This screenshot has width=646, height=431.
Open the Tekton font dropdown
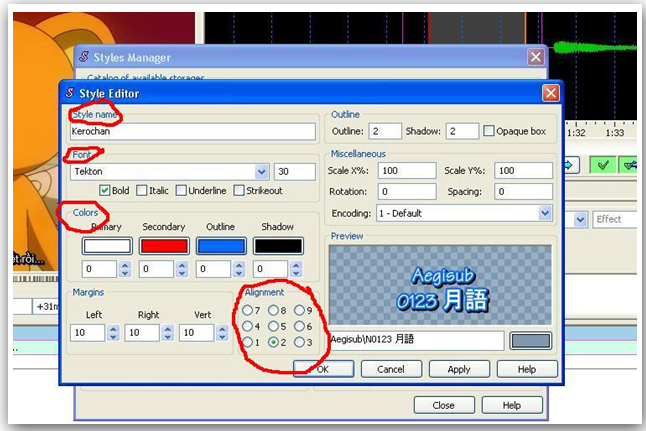click(x=262, y=171)
